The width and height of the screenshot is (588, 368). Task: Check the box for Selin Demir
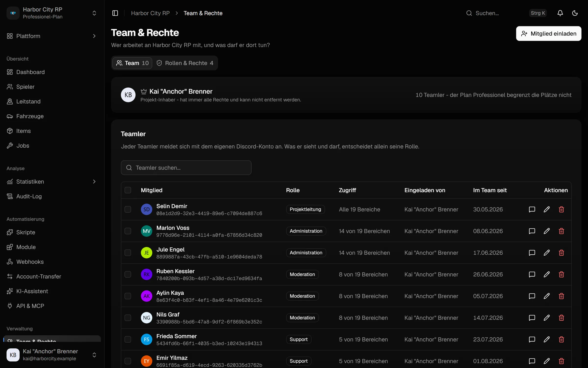128,209
